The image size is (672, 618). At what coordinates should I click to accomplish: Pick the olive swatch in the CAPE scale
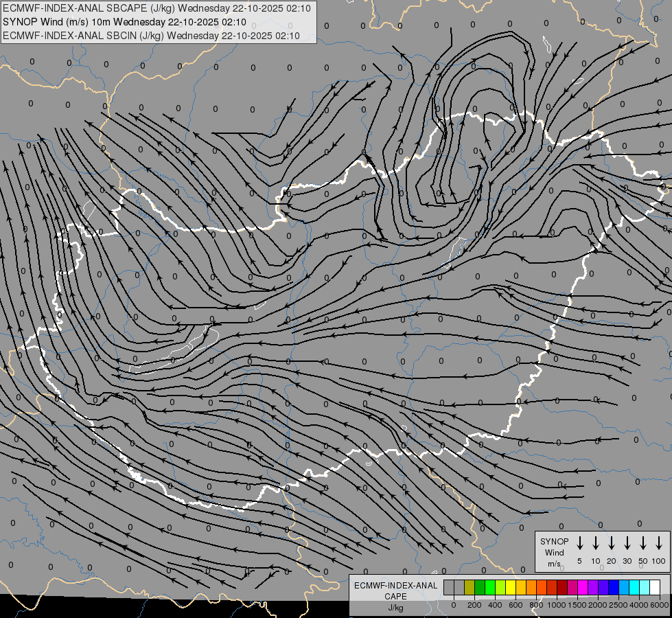470,587
